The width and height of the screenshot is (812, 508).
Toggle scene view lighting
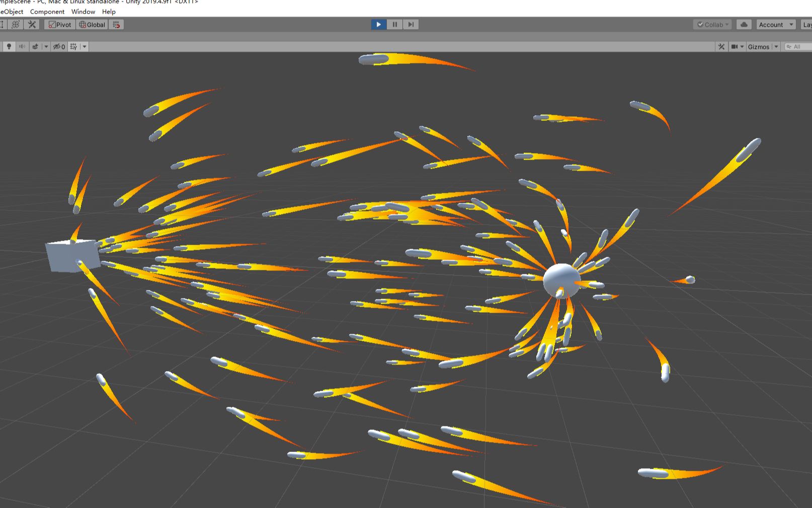point(9,46)
